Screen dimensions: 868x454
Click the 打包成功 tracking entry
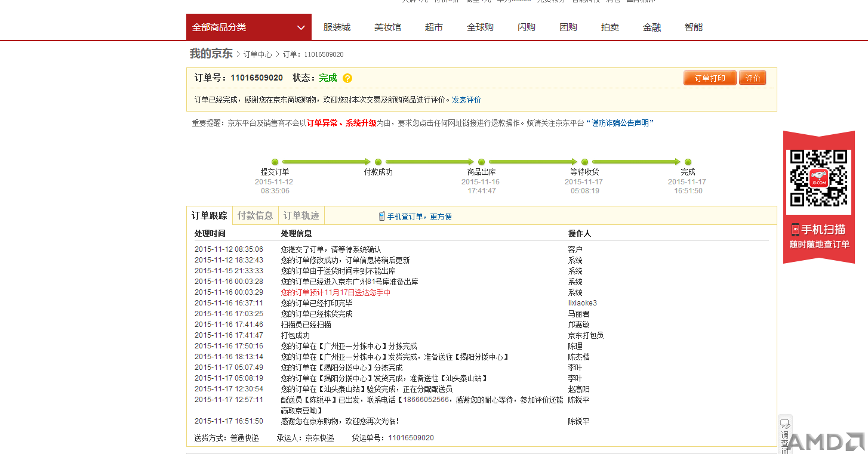coord(296,335)
